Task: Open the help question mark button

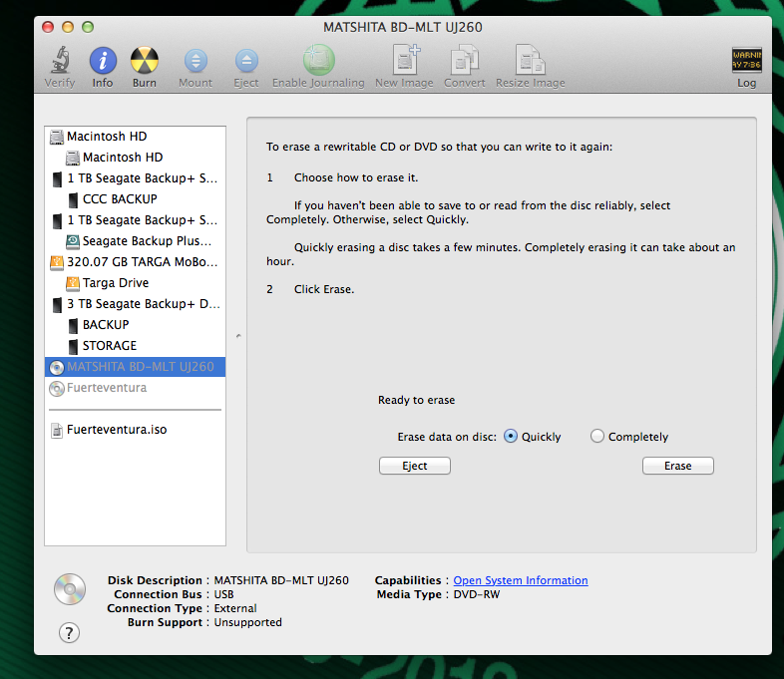Action: (69, 632)
